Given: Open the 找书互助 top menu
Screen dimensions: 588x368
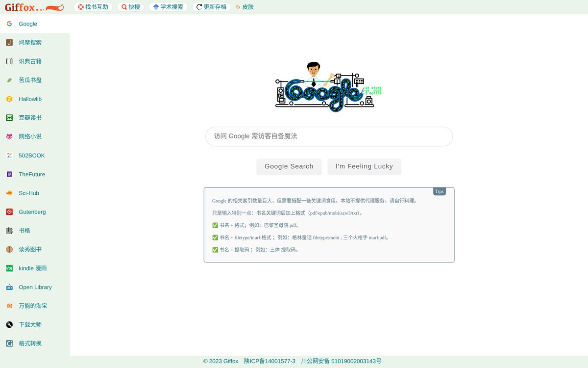Looking at the screenshot, I should click(x=93, y=7).
